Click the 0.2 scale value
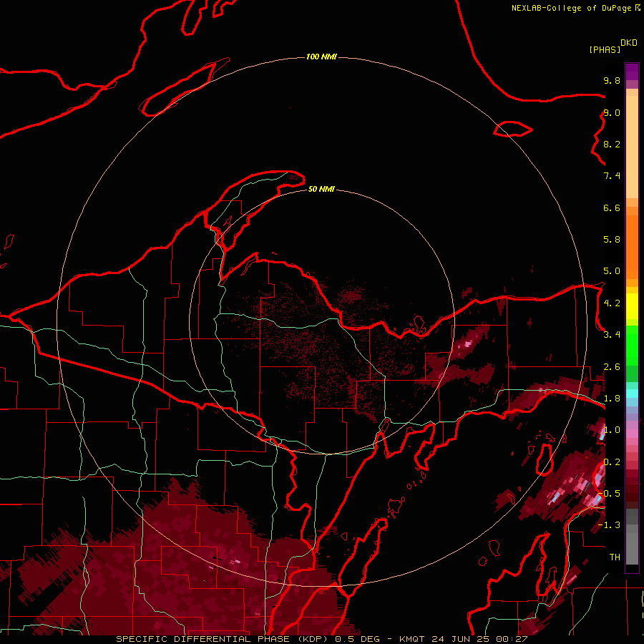Screen dimensions: 644x644 pyautogui.click(x=612, y=462)
